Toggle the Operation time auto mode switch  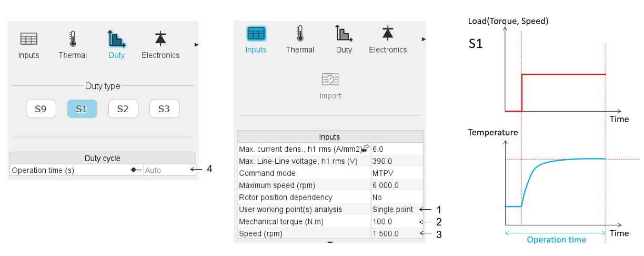tap(136, 170)
